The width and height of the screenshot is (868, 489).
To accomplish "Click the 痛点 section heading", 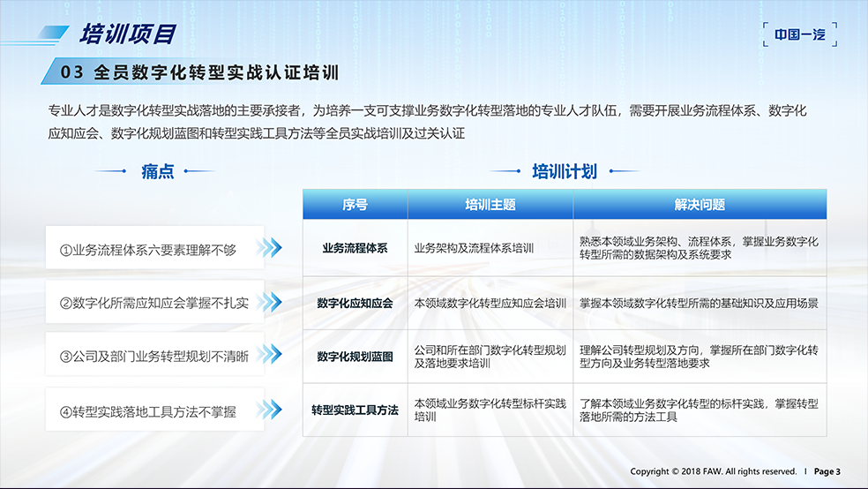I will pos(158,171).
